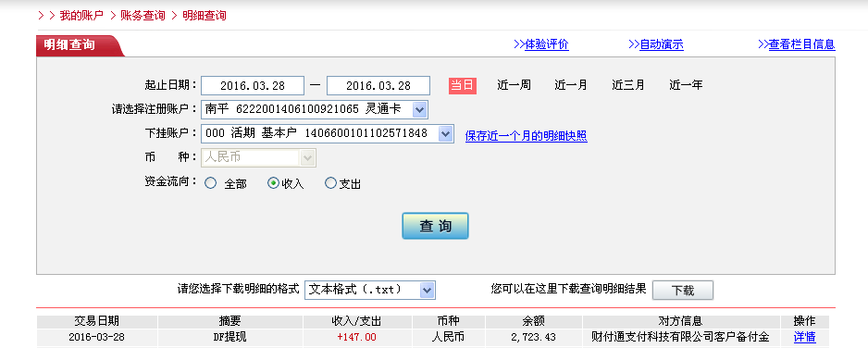Select the 近一月 date range shortcut
The height and width of the screenshot is (348, 868).
point(571,85)
